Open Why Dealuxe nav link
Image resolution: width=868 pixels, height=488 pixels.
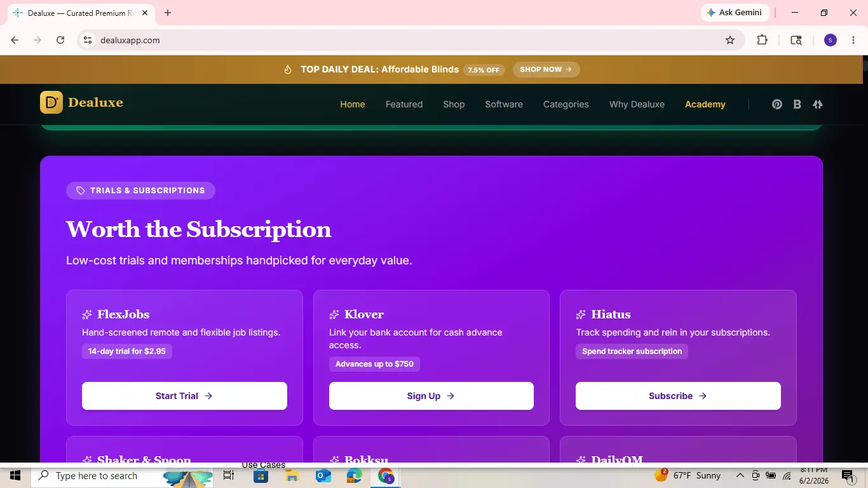coord(637,104)
